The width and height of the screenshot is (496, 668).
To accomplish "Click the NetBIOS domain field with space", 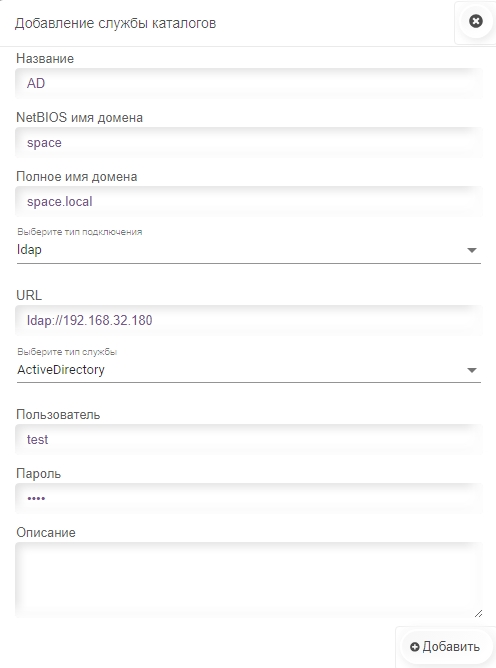I will [x=249, y=142].
